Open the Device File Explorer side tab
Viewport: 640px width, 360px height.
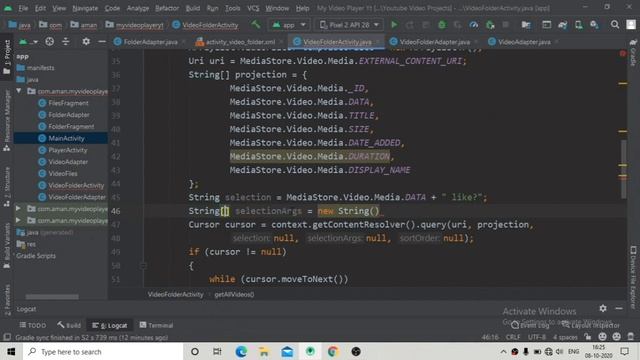[633, 278]
